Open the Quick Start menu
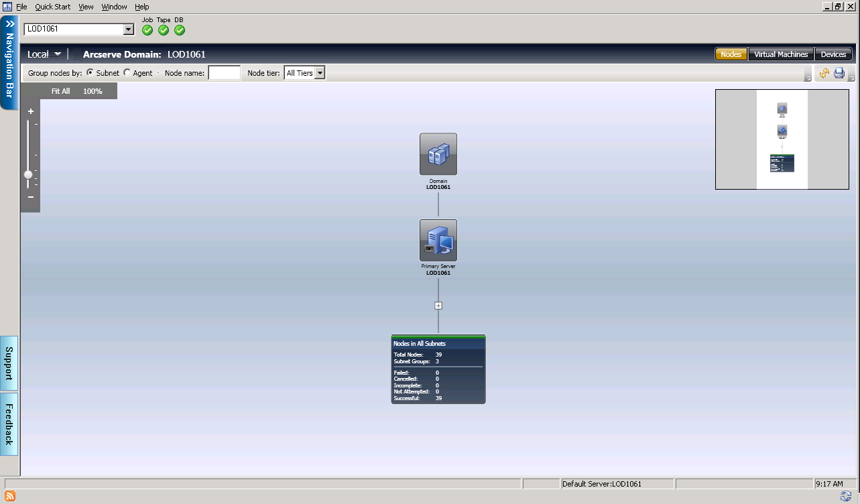 (x=53, y=7)
